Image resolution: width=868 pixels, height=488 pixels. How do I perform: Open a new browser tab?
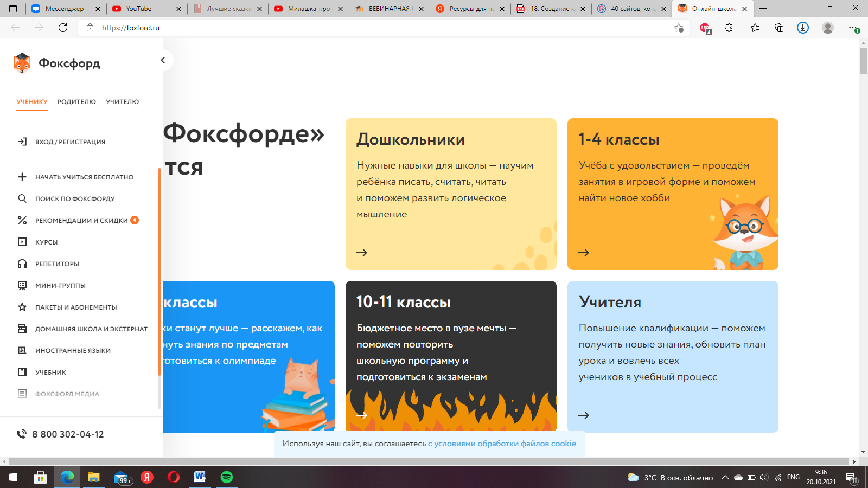click(763, 9)
